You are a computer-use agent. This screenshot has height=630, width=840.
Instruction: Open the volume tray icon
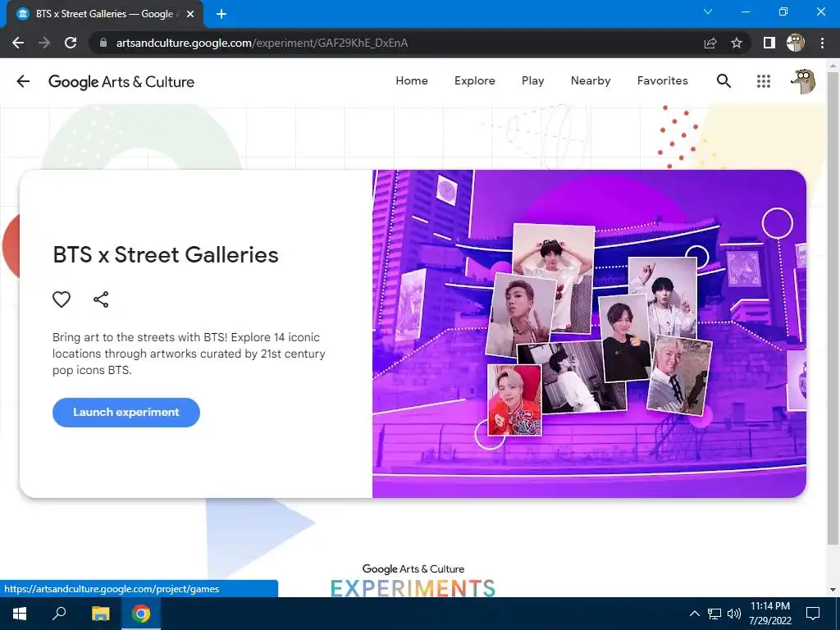(734, 614)
